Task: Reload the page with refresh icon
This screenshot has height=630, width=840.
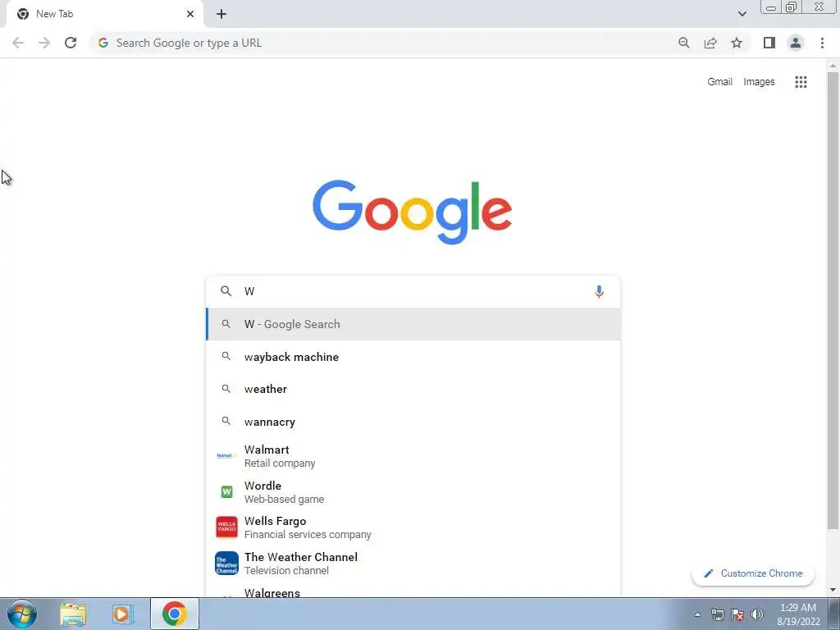Action: pyautogui.click(x=71, y=43)
